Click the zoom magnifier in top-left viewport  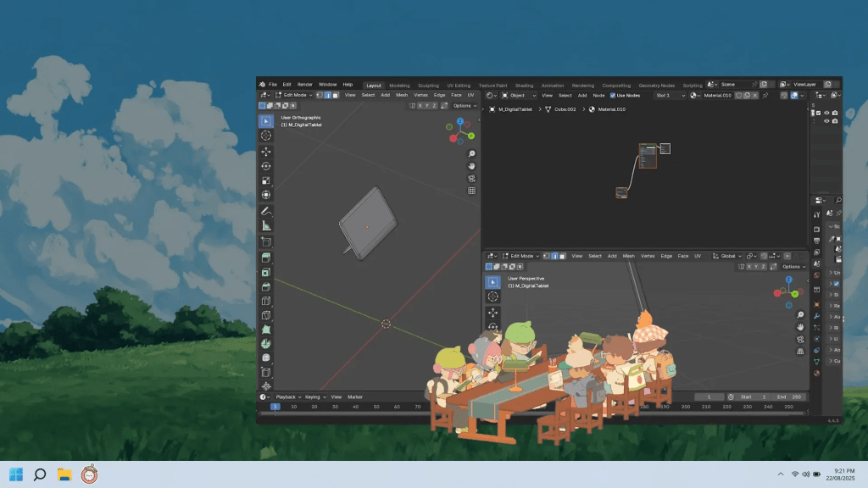click(471, 153)
